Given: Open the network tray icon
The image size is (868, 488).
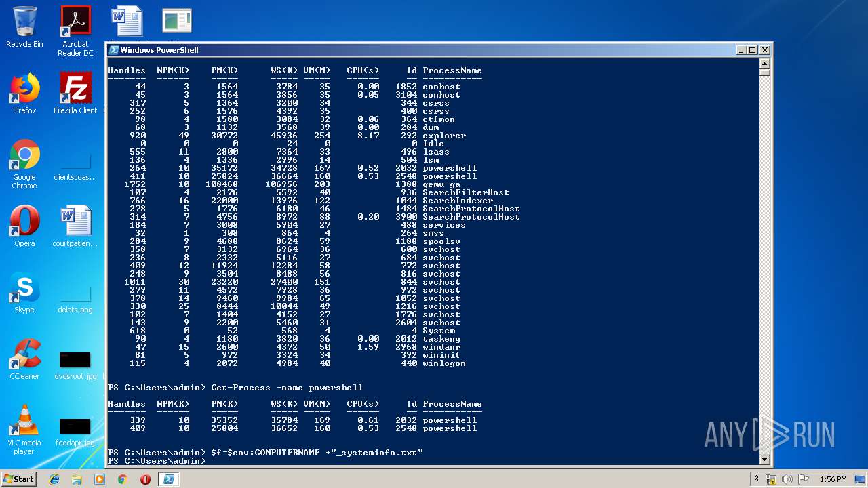Looking at the screenshot, I should (771, 479).
